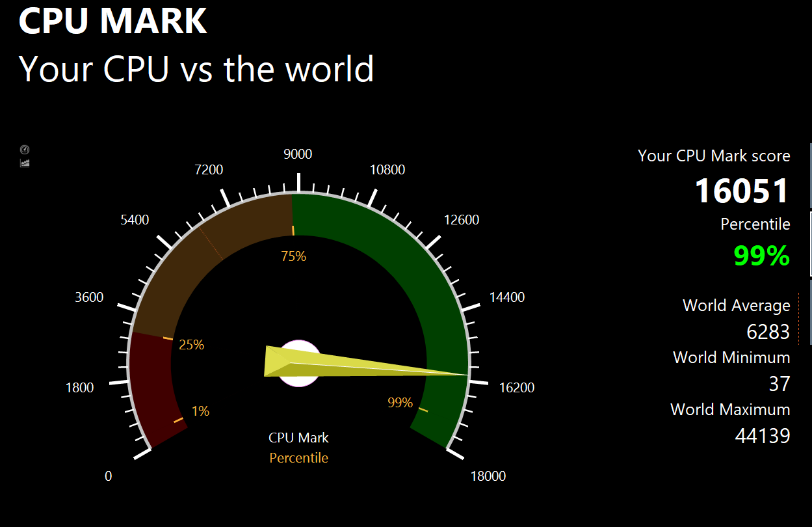
Task: Select the World Average value 6283
Action: (x=768, y=332)
